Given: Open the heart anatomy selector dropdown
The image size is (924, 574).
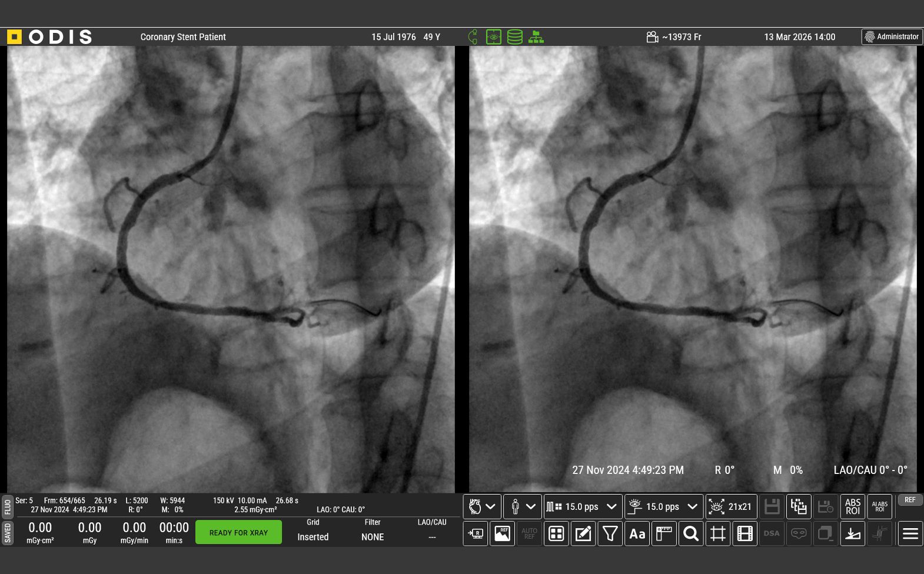Looking at the screenshot, I should [x=482, y=506].
